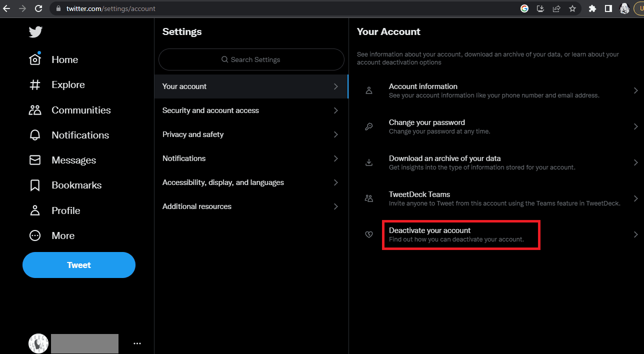Click the Profile label in sidebar
The height and width of the screenshot is (354, 644).
66,210
